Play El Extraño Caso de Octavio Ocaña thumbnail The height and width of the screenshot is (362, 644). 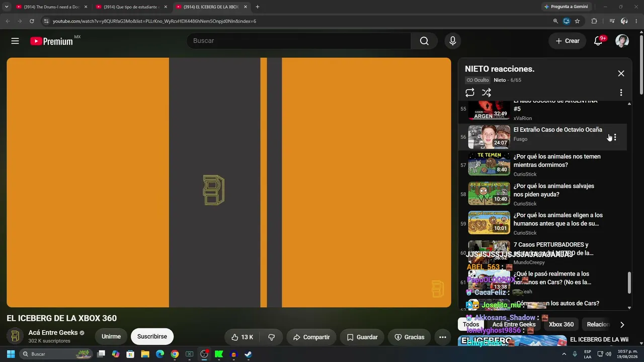[x=489, y=137]
